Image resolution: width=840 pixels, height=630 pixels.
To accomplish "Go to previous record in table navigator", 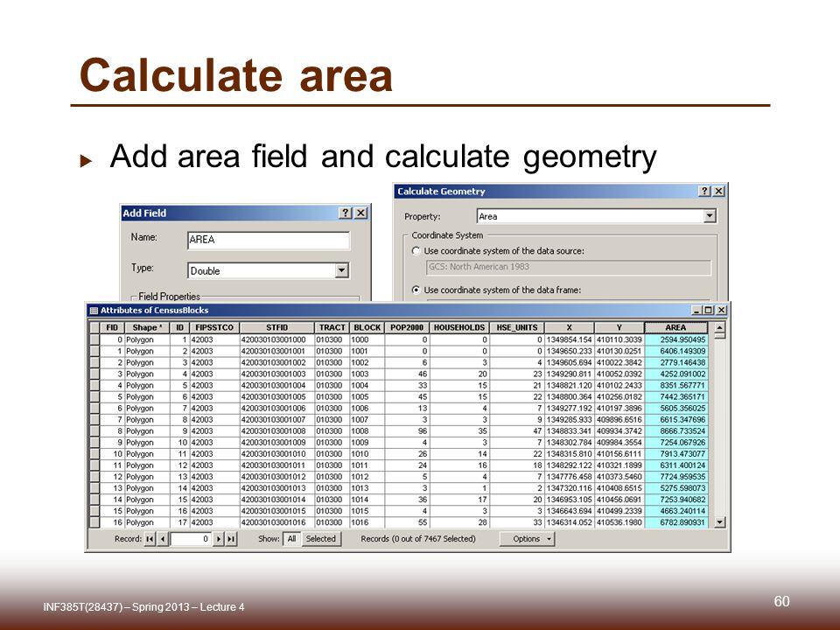I will (x=163, y=539).
